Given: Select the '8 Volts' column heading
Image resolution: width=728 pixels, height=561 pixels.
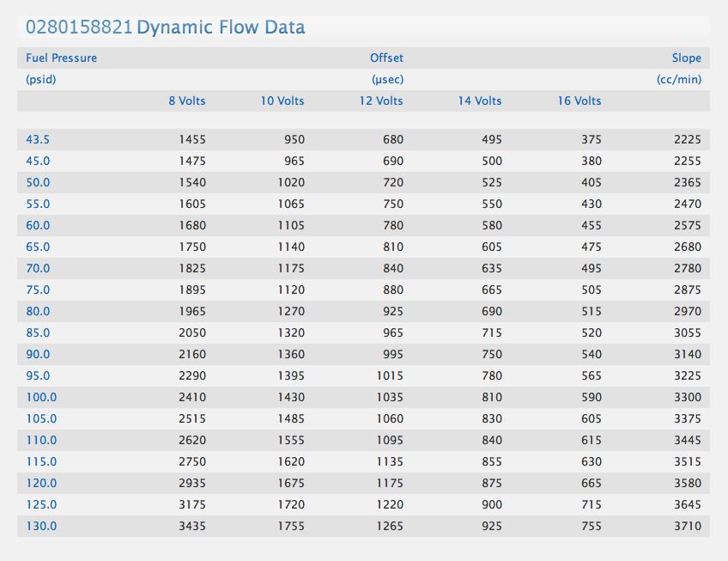Looking at the screenshot, I should point(186,101).
